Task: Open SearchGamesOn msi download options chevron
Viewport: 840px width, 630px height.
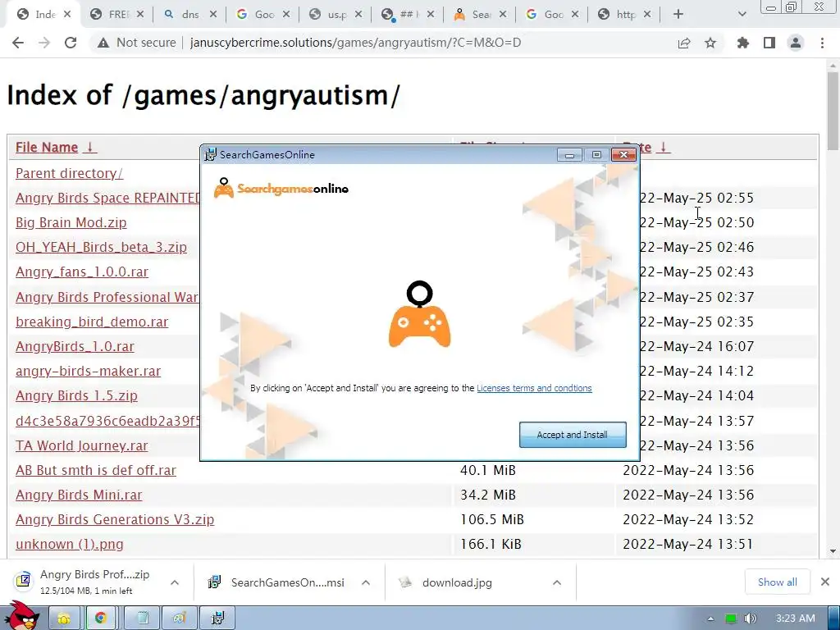Action: click(366, 583)
